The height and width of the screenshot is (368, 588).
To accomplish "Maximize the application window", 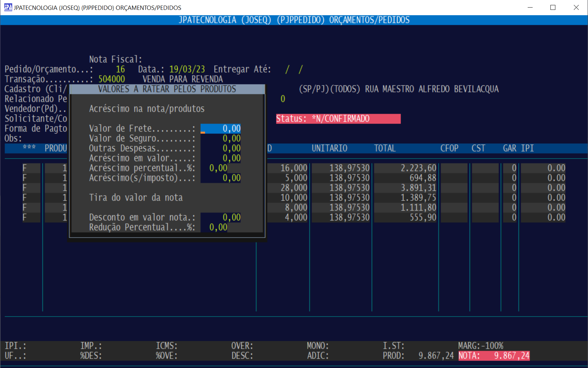I will pos(553,7).
